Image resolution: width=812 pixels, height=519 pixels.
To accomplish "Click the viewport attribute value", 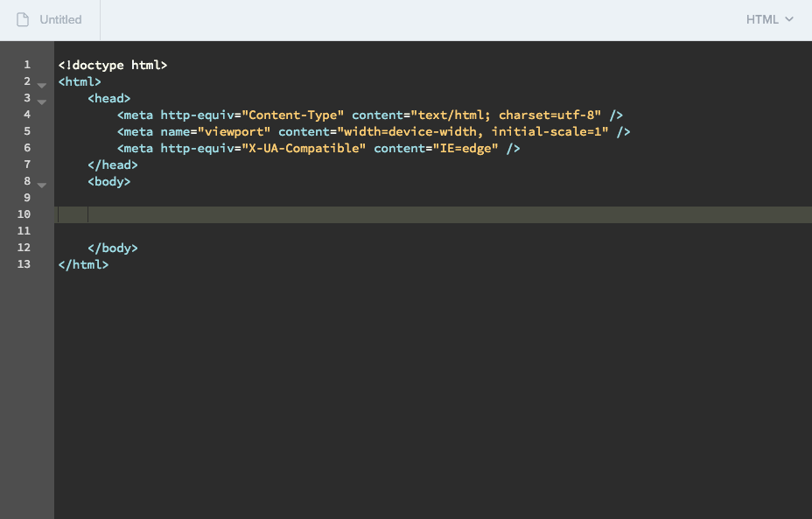I will click(234, 131).
